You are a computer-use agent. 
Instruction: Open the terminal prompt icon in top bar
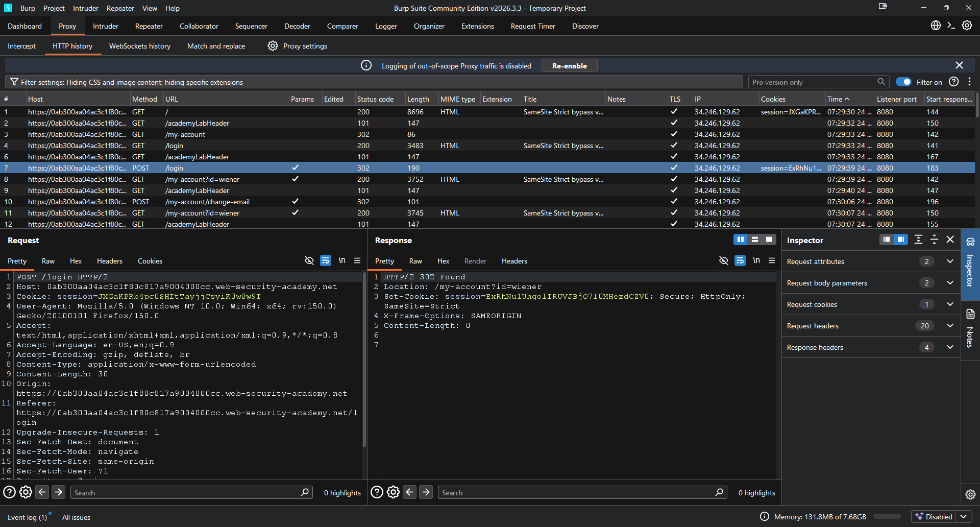951,26
